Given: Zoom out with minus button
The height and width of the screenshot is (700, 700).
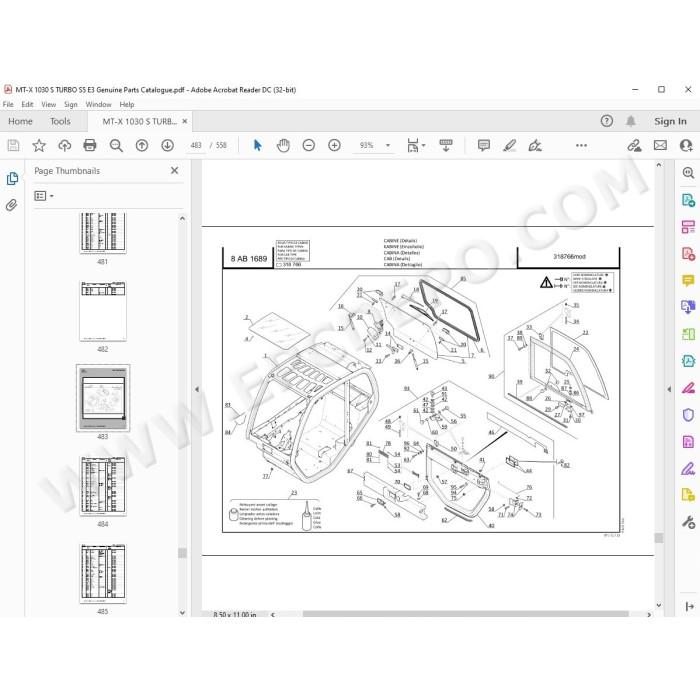Looking at the screenshot, I should coord(308,146).
